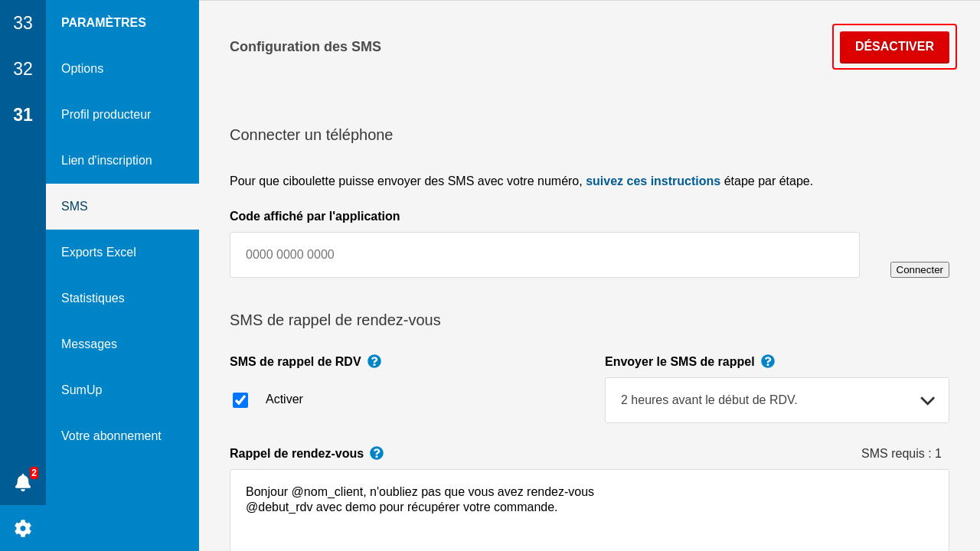Go to Profil producteur settings
The height and width of the screenshot is (551, 980).
pyautogui.click(x=106, y=115)
